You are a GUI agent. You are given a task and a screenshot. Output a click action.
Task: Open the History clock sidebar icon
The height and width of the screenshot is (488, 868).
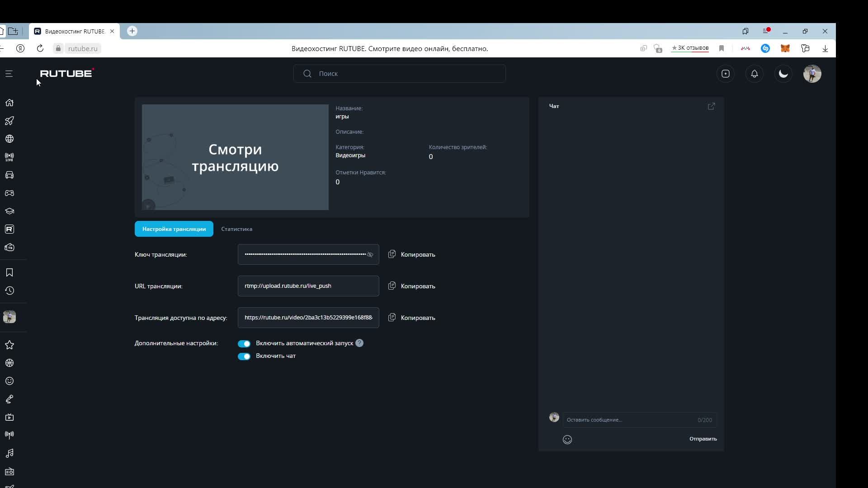(x=9, y=291)
